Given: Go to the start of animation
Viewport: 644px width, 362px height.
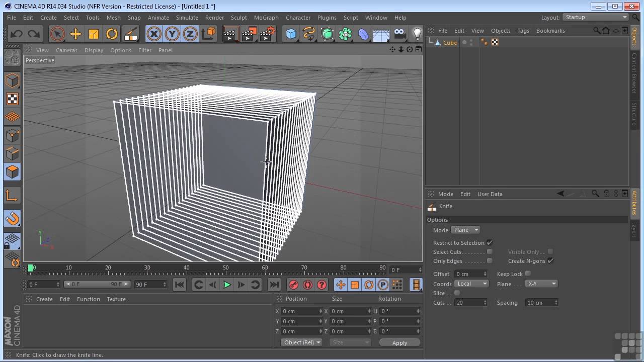Looking at the screenshot, I should 179,285.
